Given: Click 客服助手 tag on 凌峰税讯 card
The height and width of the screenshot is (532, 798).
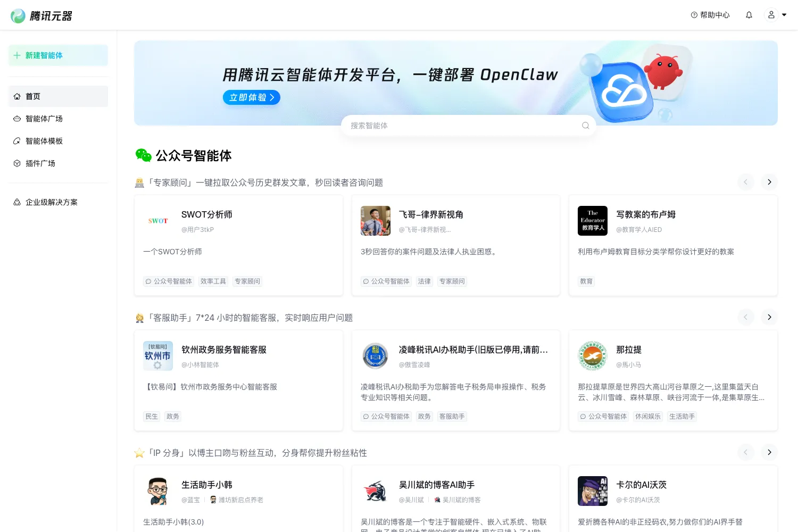Looking at the screenshot, I should 452,417.
